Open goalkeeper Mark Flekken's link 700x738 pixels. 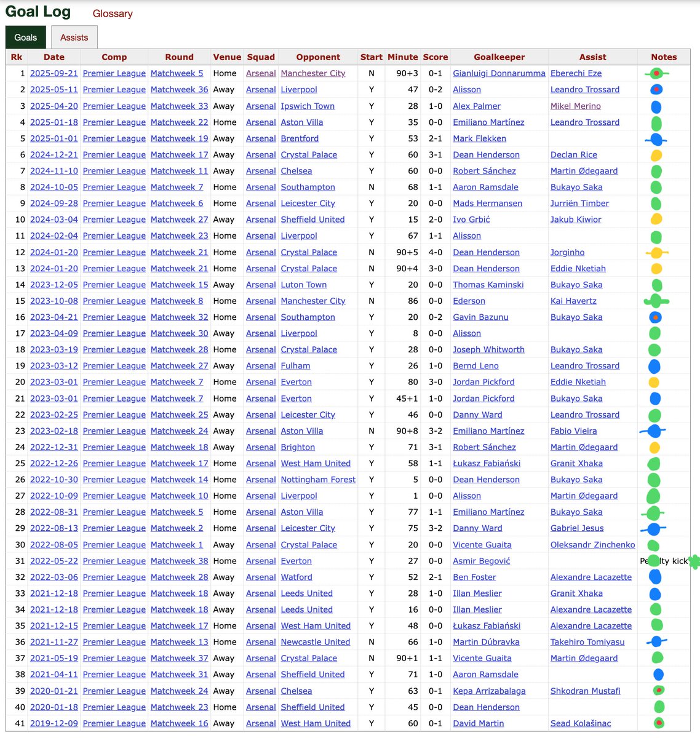(480, 138)
